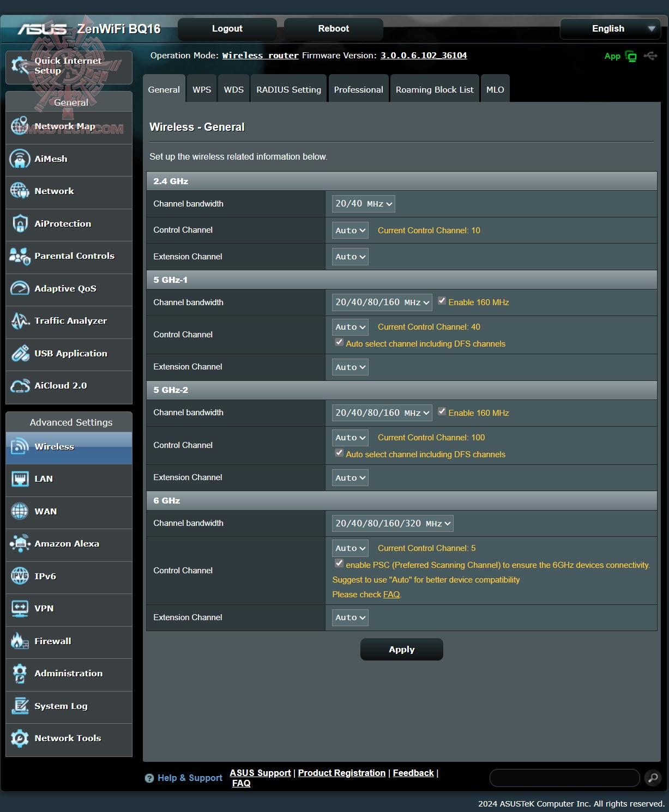Open 6 GHz Extension Channel dropdown

click(350, 617)
